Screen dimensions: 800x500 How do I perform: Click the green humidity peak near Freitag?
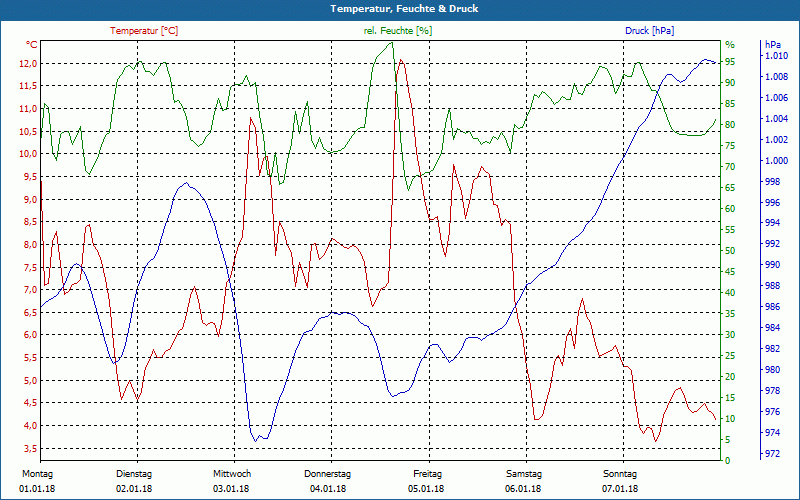click(x=391, y=43)
